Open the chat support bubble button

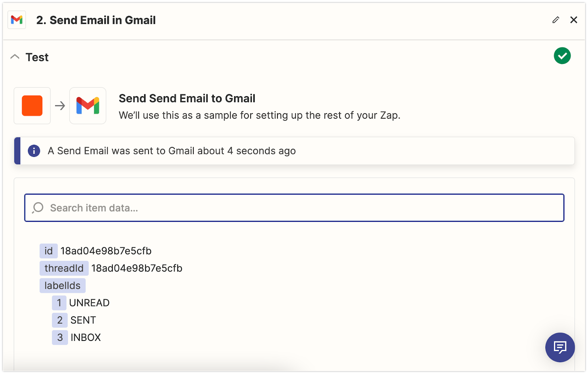(560, 347)
